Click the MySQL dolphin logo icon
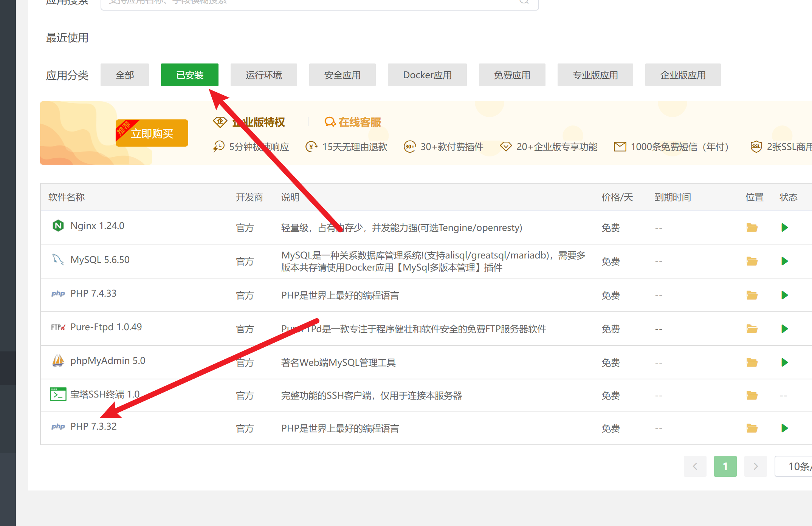This screenshot has width=812, height=526. pyautogui.click(x=58, y=259)
